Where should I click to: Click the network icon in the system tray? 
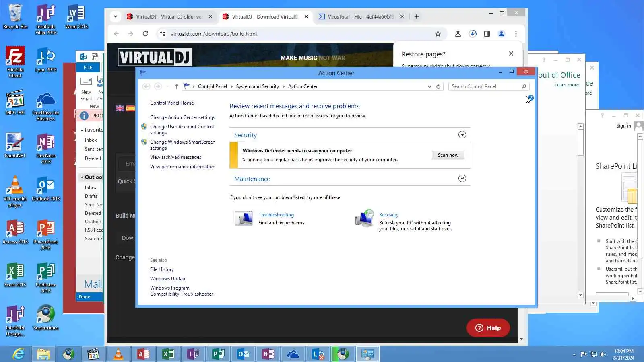[593, 354]
